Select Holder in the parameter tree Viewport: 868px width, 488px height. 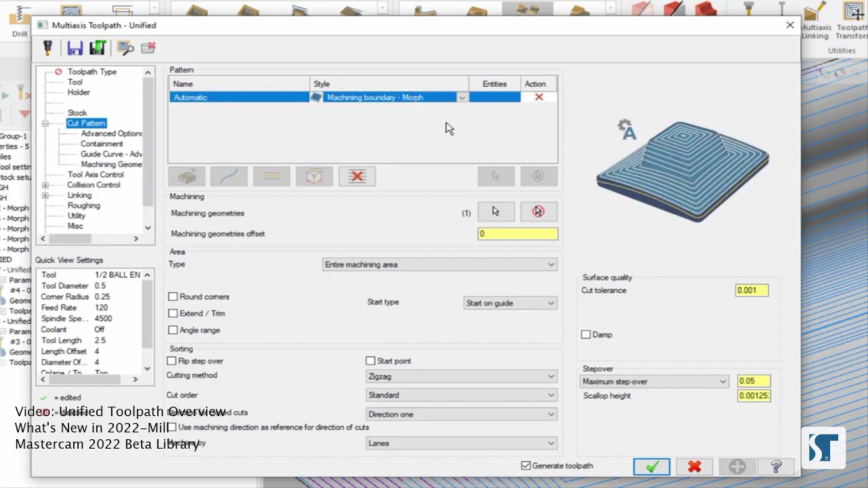(79, 92)
